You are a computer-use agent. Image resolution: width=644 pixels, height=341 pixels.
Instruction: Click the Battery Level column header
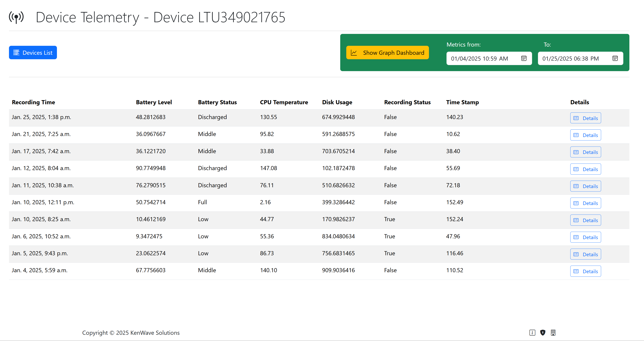point(154,102)
